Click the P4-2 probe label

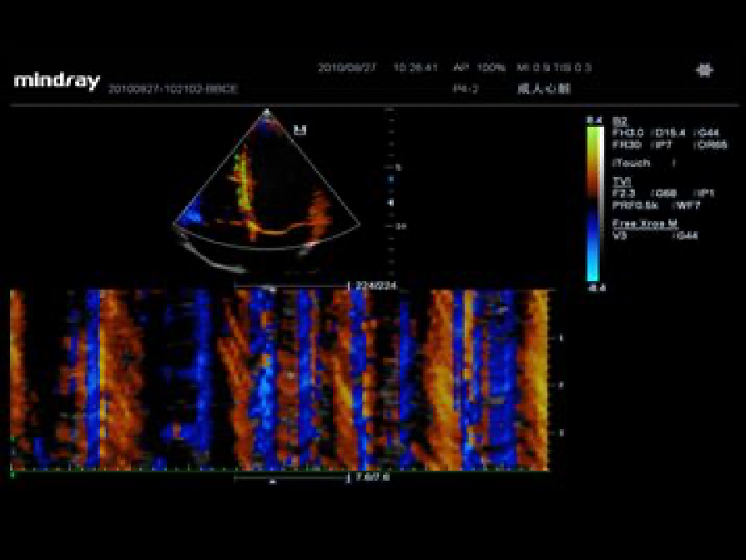click(465, 88)
